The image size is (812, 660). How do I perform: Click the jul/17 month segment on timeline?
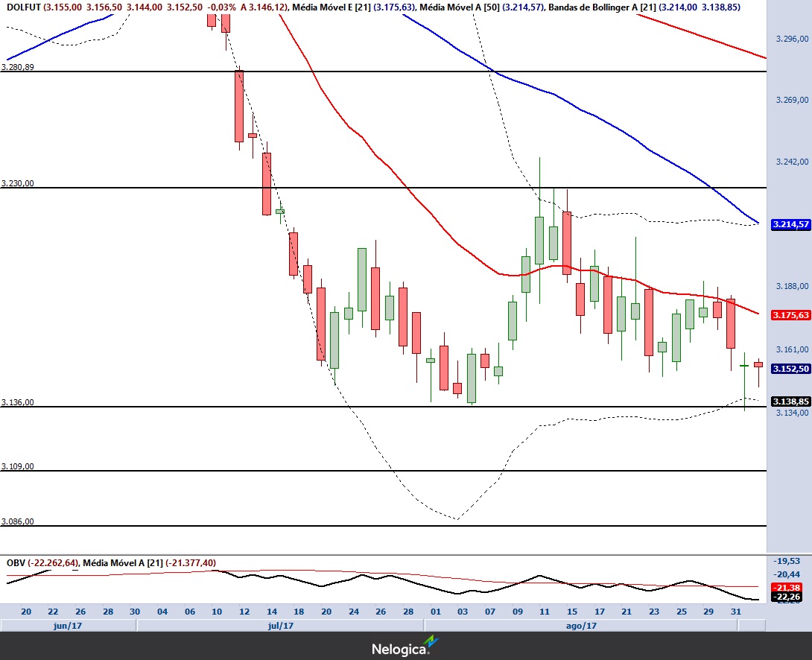(279, 626)
